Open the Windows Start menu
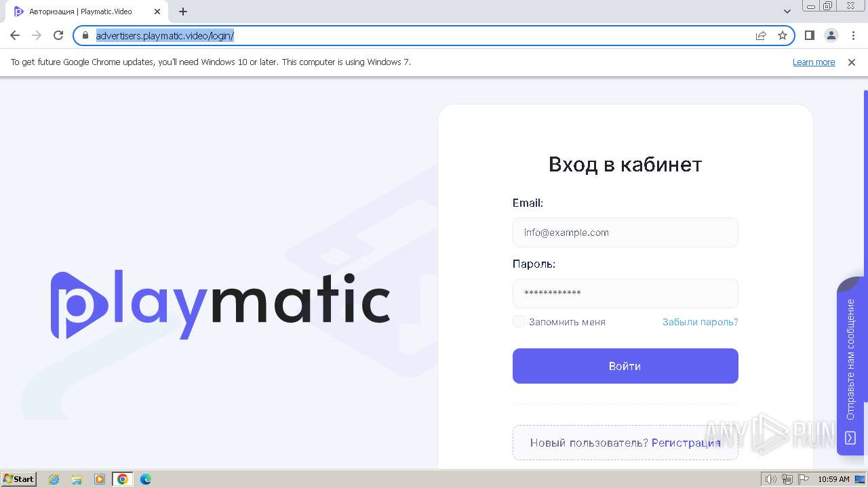The height and width of the screenshot is (488, 868). [x=19, y=479]
